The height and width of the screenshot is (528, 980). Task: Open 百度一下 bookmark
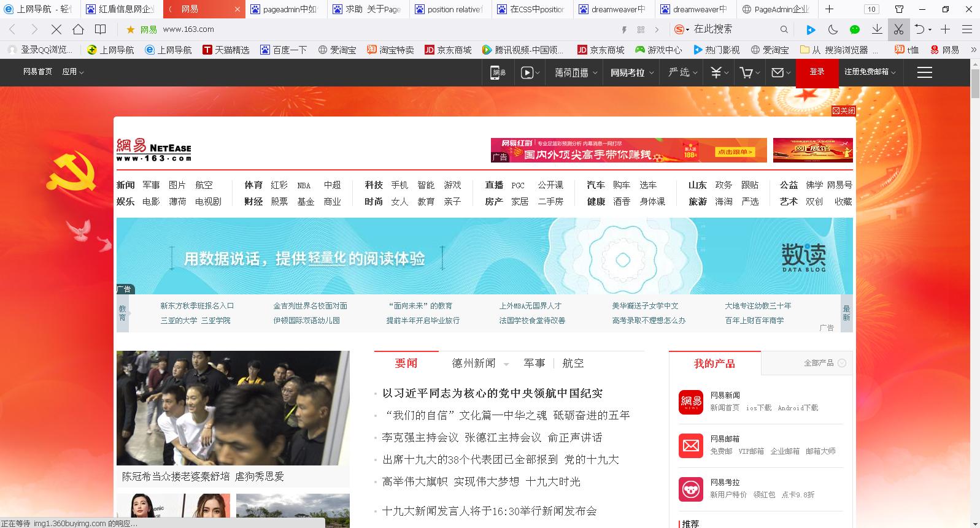tap(284, 50)
